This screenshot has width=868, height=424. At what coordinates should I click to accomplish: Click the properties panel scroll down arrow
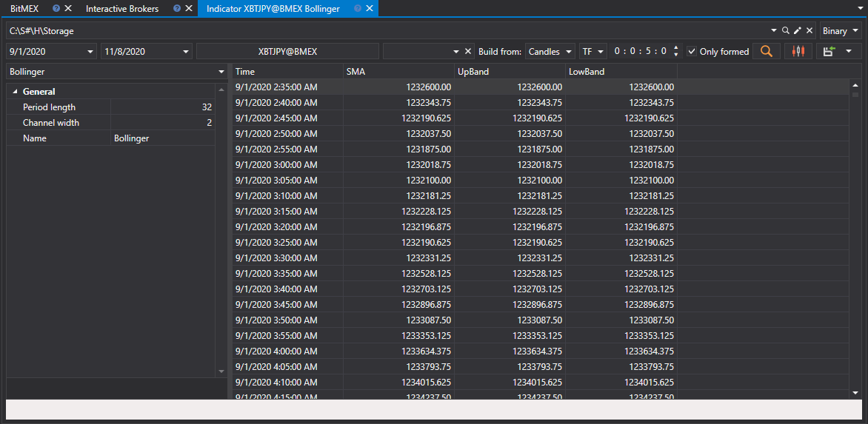221,371
